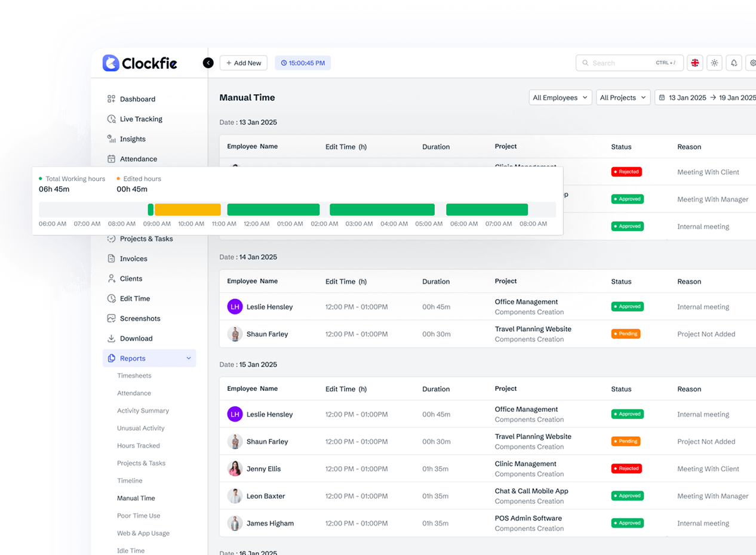Click Shaun Farley avatar on 14 Jan
This screenshot has height=555, width=756.
point(235,334)
